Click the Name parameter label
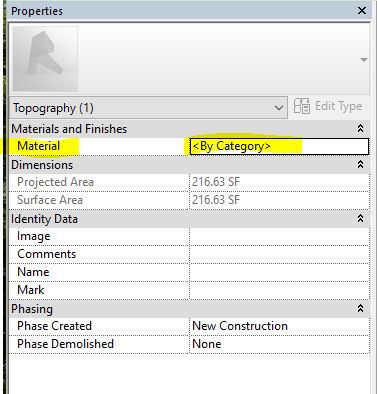Image resolution: width=377 pixels, height=394 pixels. tap(33, 272)
